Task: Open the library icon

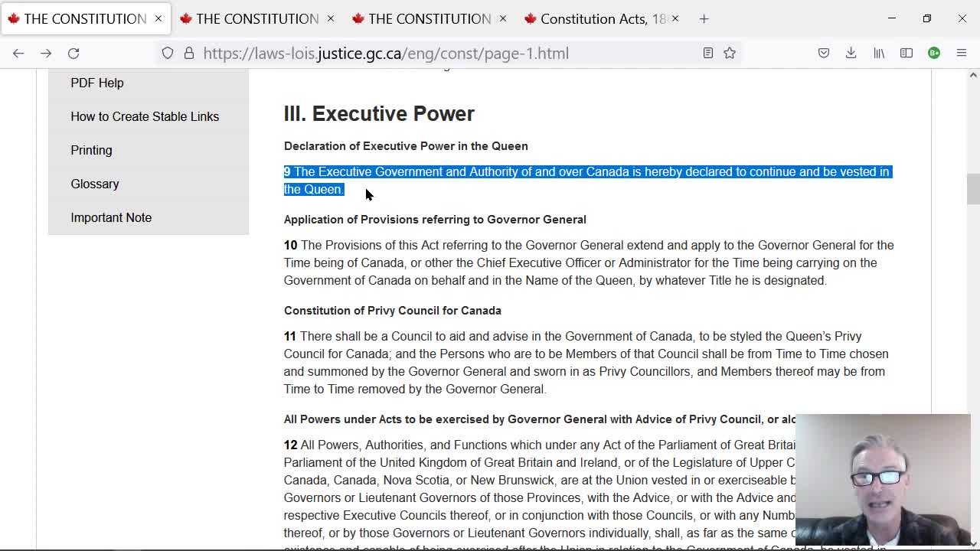Action: click(x=879, y=53)
